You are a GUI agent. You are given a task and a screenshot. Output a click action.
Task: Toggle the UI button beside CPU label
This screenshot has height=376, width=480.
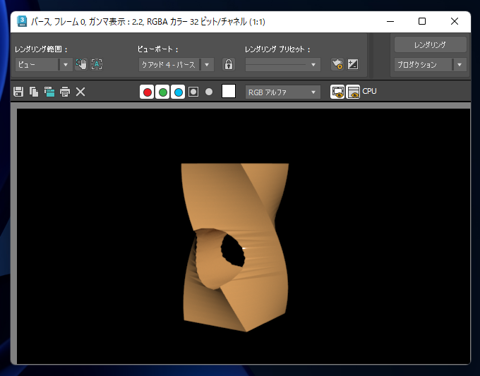(353, 92)
